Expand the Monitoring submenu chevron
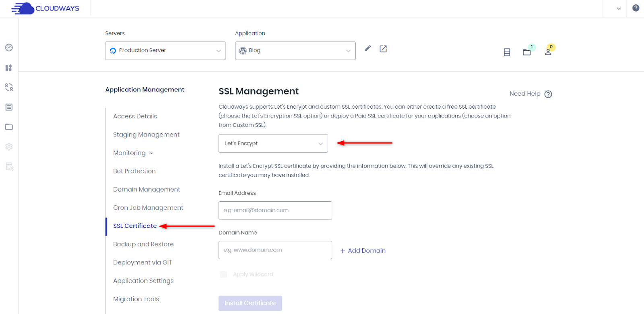 [x=151, y=153]
